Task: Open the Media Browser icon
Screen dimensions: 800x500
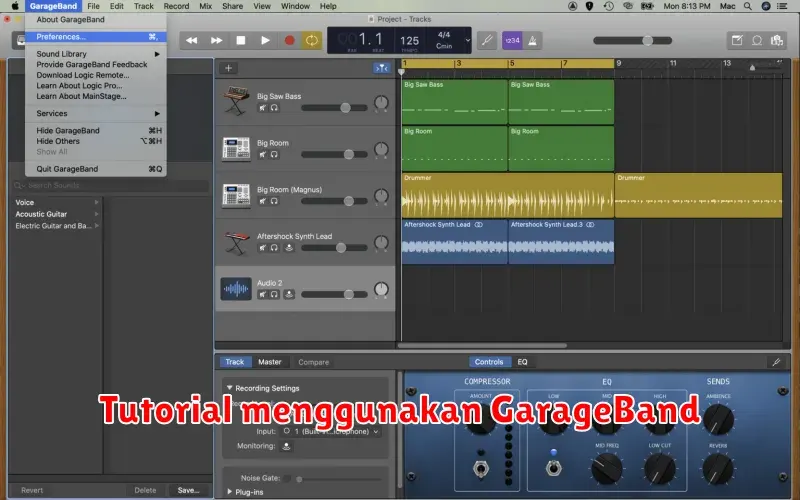Action: click(777, 40)
